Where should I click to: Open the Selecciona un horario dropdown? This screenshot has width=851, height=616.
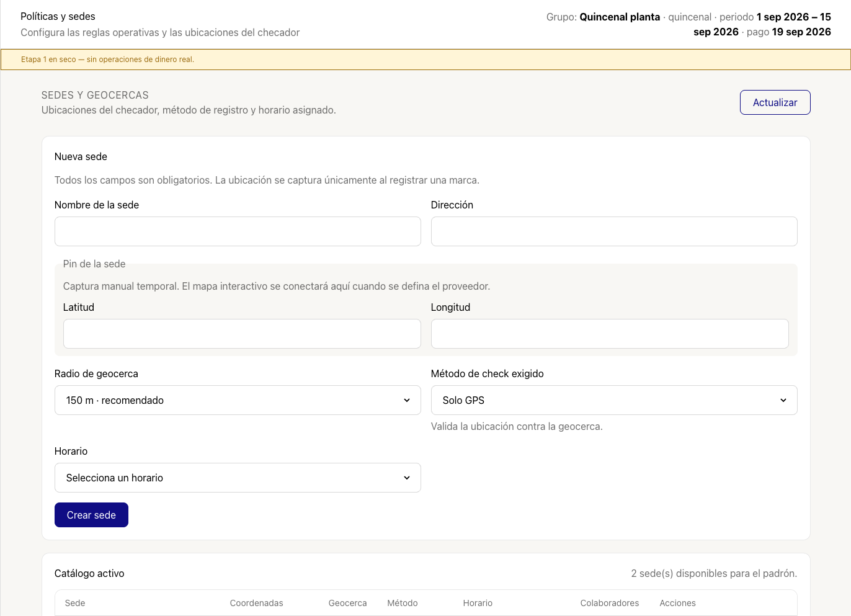pos(238,478)
